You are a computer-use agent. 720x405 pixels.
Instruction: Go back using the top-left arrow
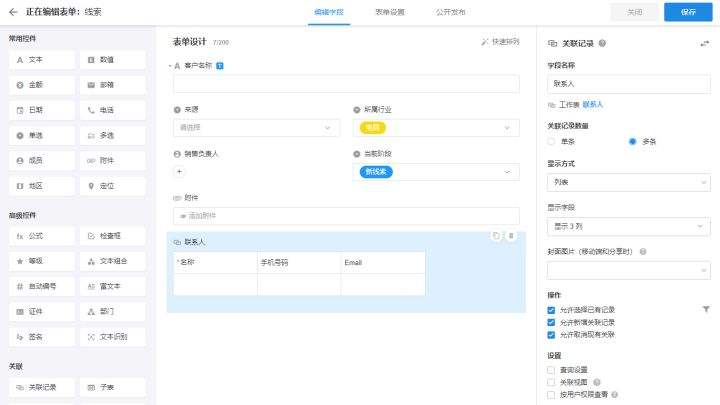coord(13,12)
